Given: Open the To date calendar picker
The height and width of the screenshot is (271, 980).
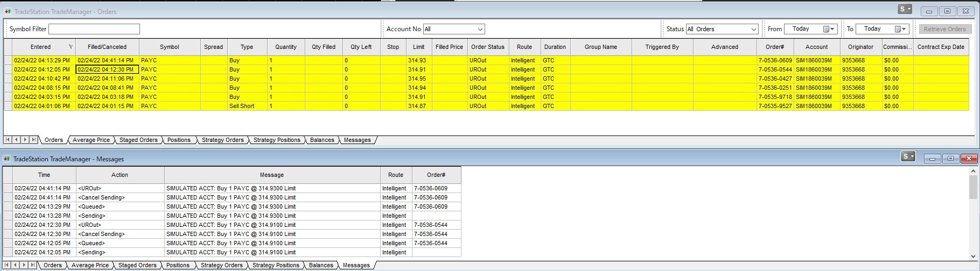Looking at the screenshot, I should (x=900, y=29).
